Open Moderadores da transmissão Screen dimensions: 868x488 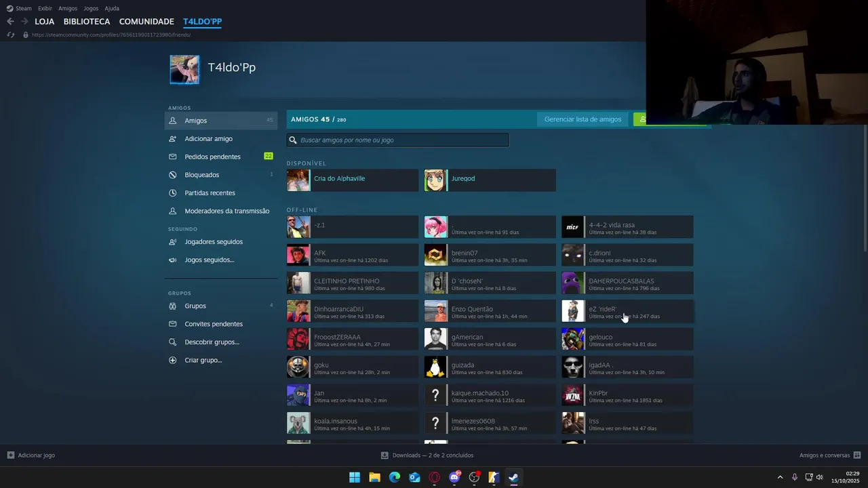221,211
